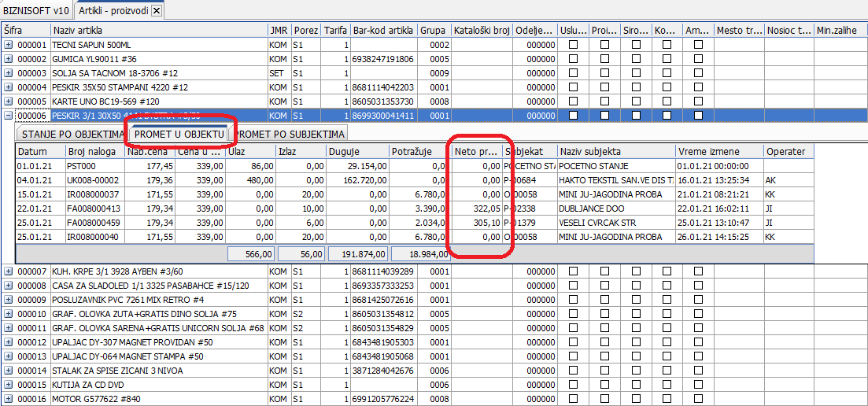Viewport: 868px width, 406px height.
Task: Select the KUTIJA ZA CD DVD row
Action: point(434,385)
